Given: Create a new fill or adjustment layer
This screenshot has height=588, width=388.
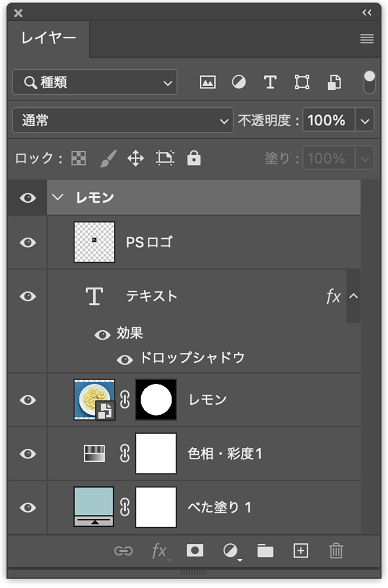Looking at the screenshot, I should tap(230, 551).
